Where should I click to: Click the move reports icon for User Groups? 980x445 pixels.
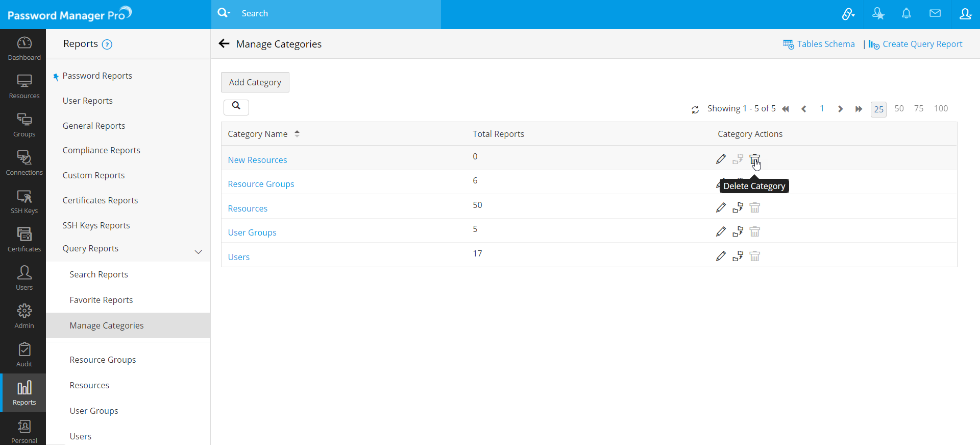[x=738, y=232]
